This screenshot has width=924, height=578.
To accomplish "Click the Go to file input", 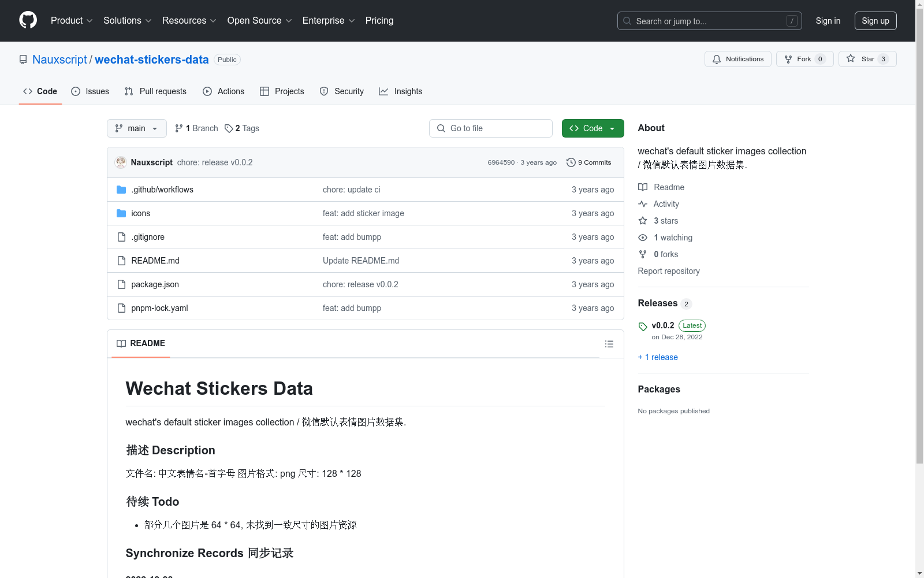I will [x=491, y=128].
